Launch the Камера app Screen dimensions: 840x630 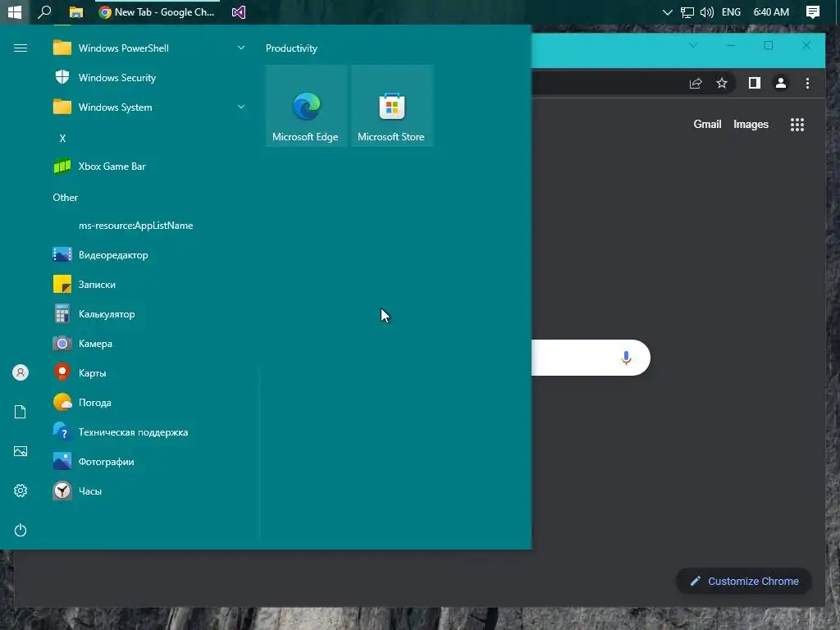[148, 344]
